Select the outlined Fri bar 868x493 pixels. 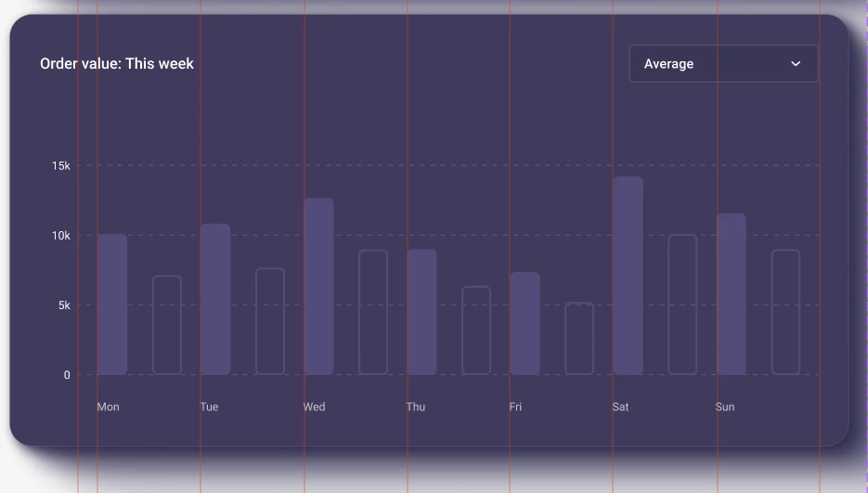click(x=579, y=339)
